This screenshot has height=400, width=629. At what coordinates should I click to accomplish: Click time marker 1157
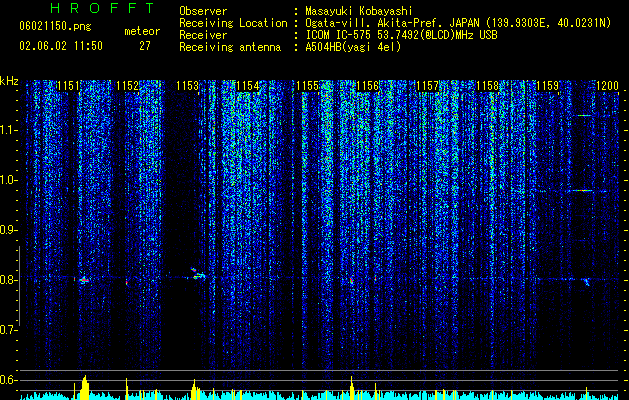pos(427,86)
